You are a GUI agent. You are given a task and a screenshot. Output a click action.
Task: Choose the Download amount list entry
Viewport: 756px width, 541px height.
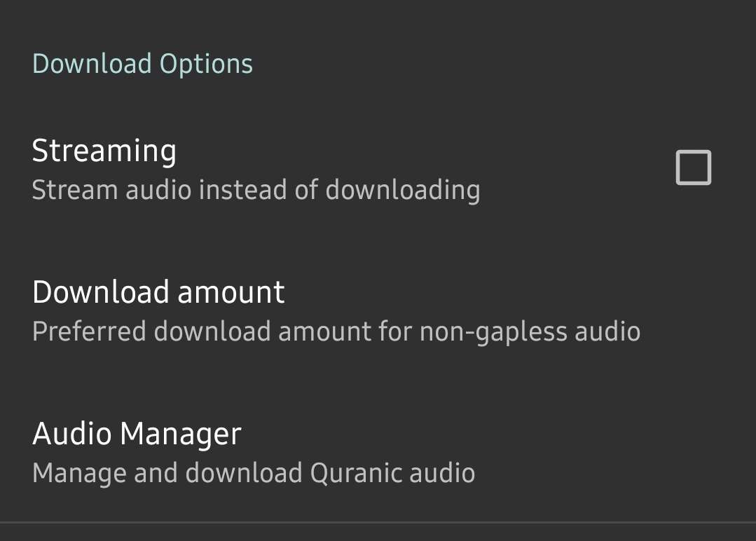[378, 311]
